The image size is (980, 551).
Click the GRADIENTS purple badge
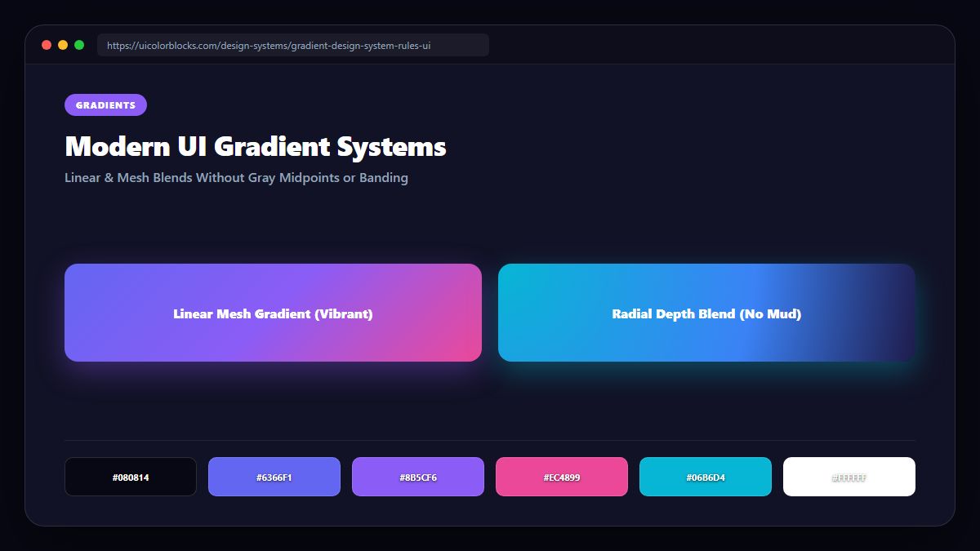coord(105,105)
